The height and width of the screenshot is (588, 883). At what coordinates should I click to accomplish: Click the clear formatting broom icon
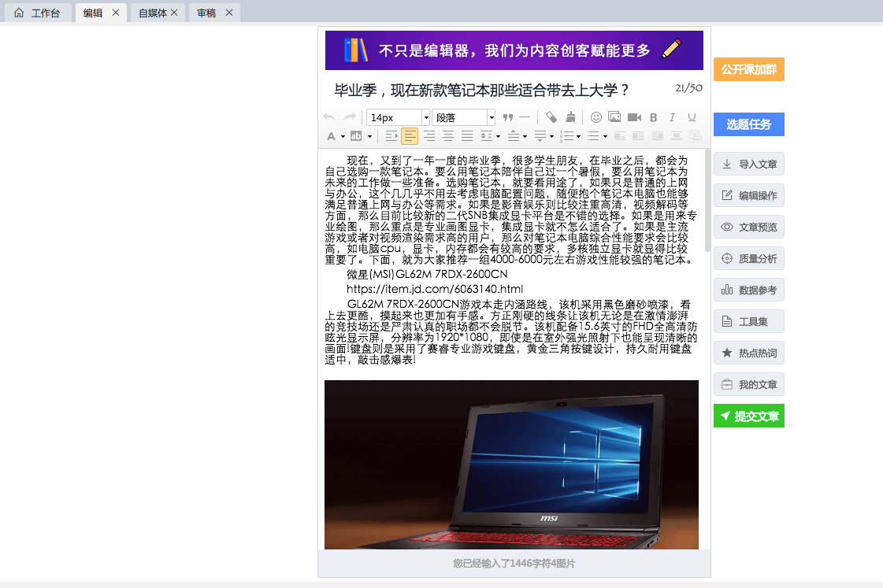click(570, 117)
